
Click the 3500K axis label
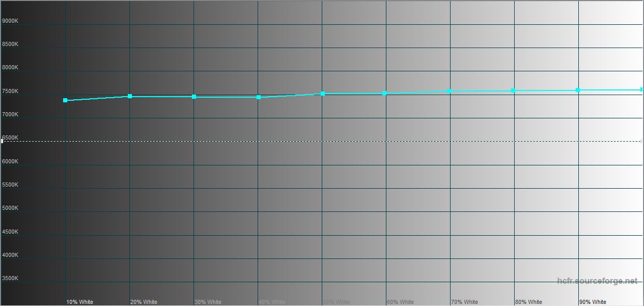pyautogui.click(x=10, y=279)
